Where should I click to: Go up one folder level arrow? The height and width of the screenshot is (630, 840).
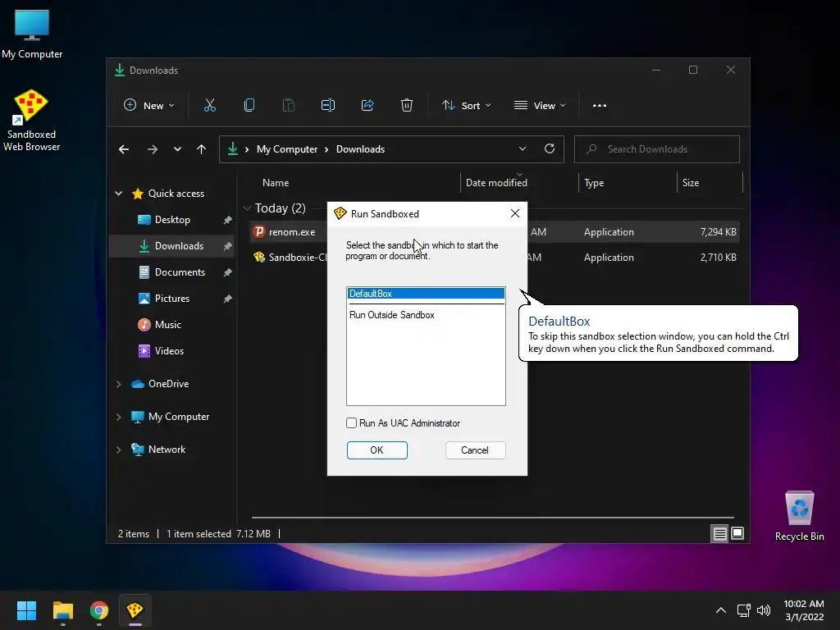tap(202, 149)
